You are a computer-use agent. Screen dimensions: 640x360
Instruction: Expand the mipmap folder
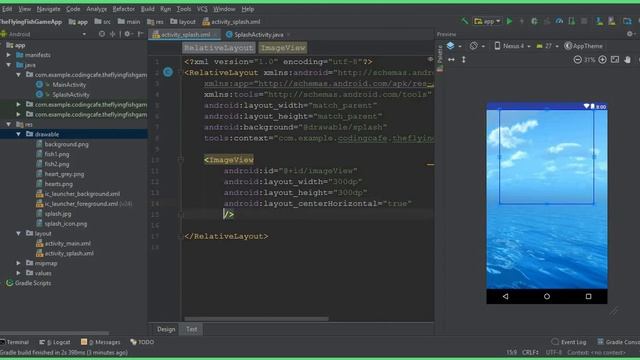18,263
